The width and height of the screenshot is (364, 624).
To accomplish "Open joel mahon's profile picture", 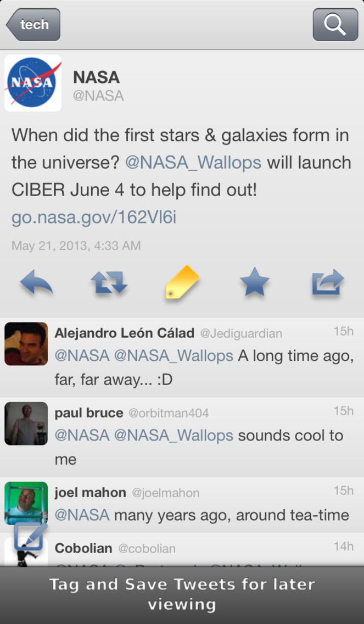I will [x=26, y=503].
